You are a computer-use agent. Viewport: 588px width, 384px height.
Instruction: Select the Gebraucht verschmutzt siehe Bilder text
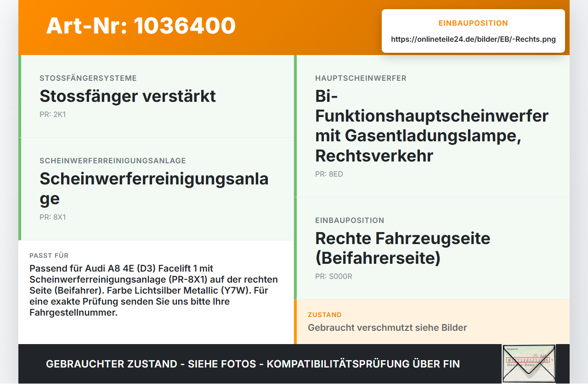tap(387, 328)
